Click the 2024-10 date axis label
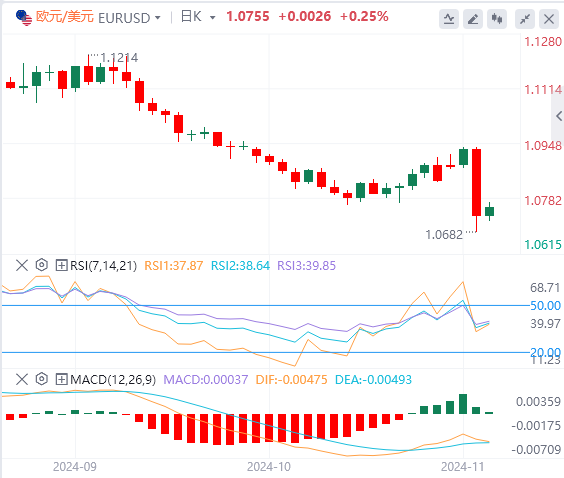 269,467
